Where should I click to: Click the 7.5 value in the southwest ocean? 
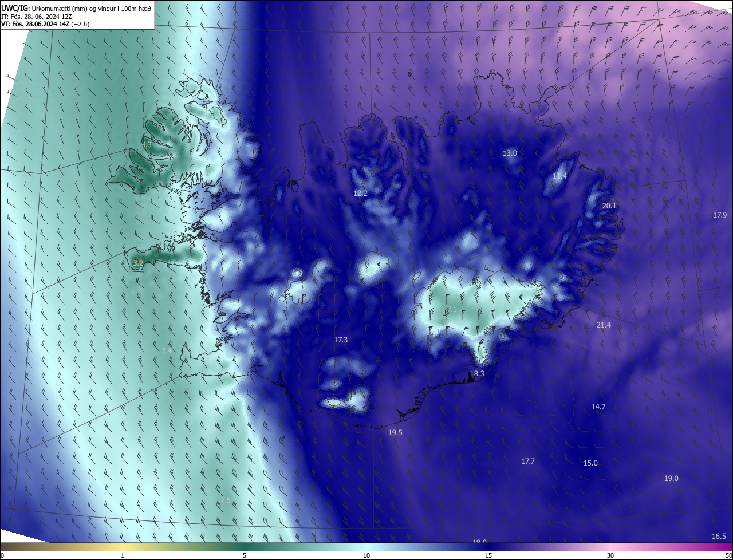click(x=226, y=500)
